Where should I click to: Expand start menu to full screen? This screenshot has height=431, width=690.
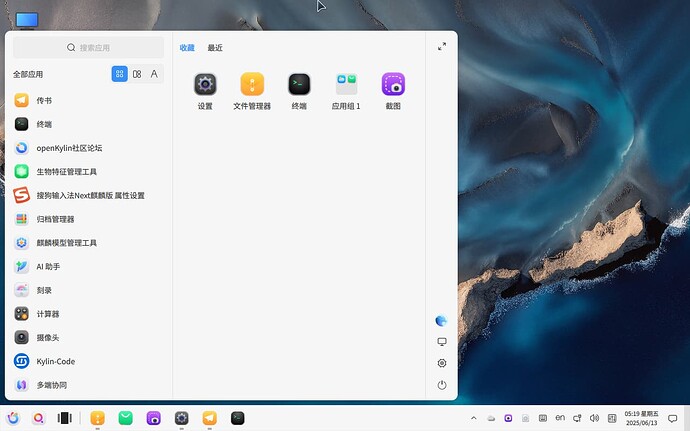point(442,47)
